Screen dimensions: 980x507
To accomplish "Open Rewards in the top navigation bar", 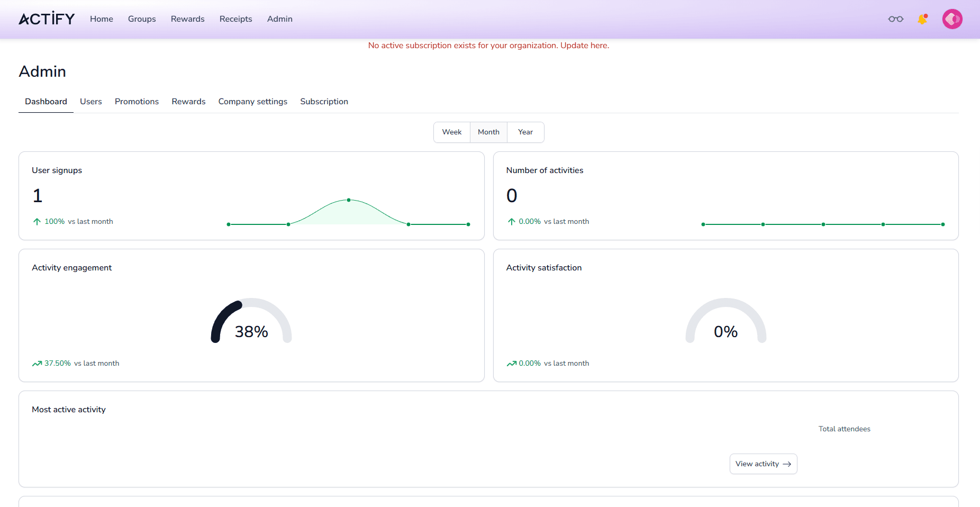I will 187,19.
